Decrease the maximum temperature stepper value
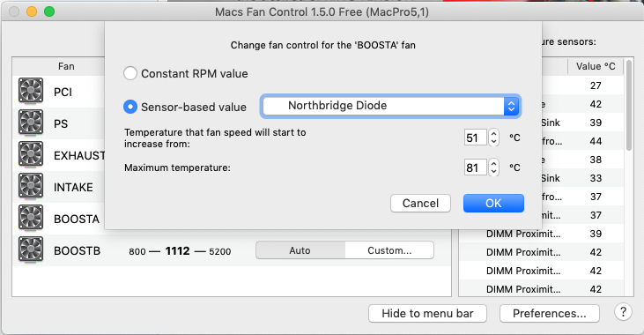Viewport: 644px width, 335px height. point(493,172)
